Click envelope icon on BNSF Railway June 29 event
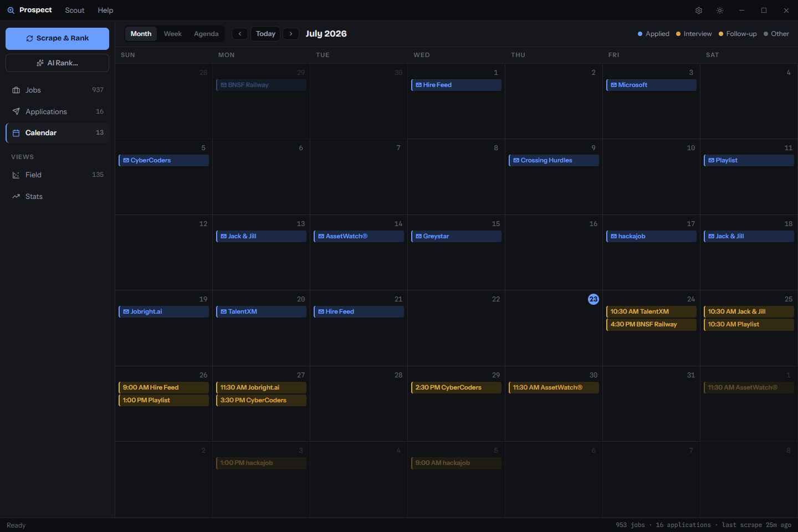Screen dimensions: 798x532 click(223, 85)
